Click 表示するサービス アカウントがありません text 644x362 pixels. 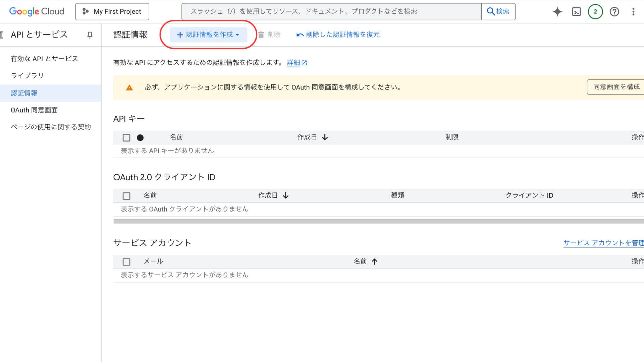(x=184, y=275)
